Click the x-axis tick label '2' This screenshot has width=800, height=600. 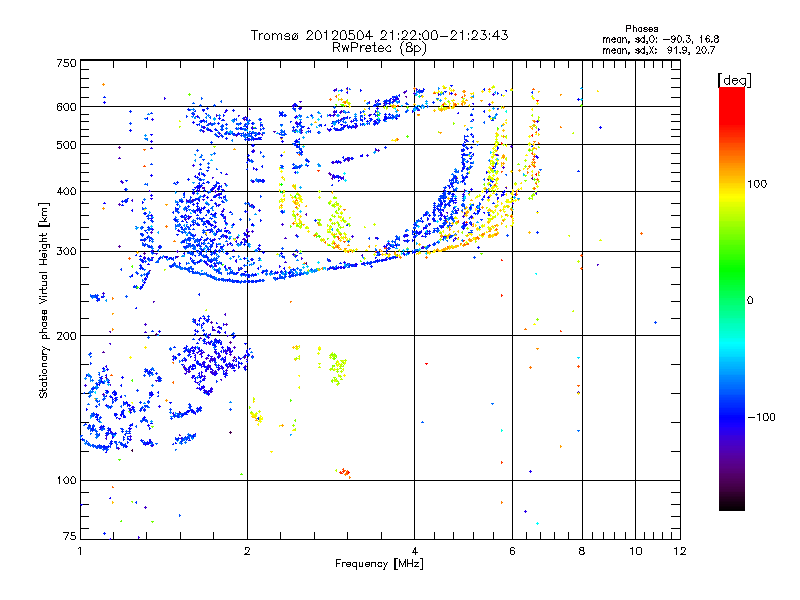247,551
